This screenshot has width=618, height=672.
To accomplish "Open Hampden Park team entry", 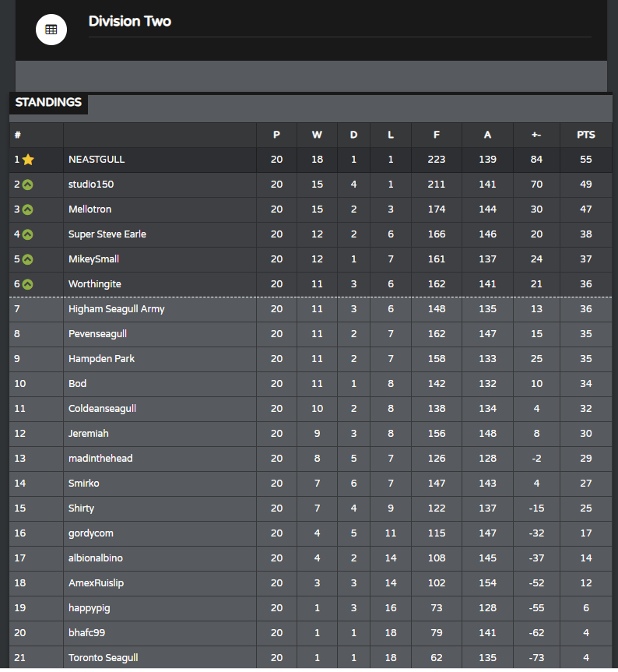I will pyautogui.click(x=101, y=359).
